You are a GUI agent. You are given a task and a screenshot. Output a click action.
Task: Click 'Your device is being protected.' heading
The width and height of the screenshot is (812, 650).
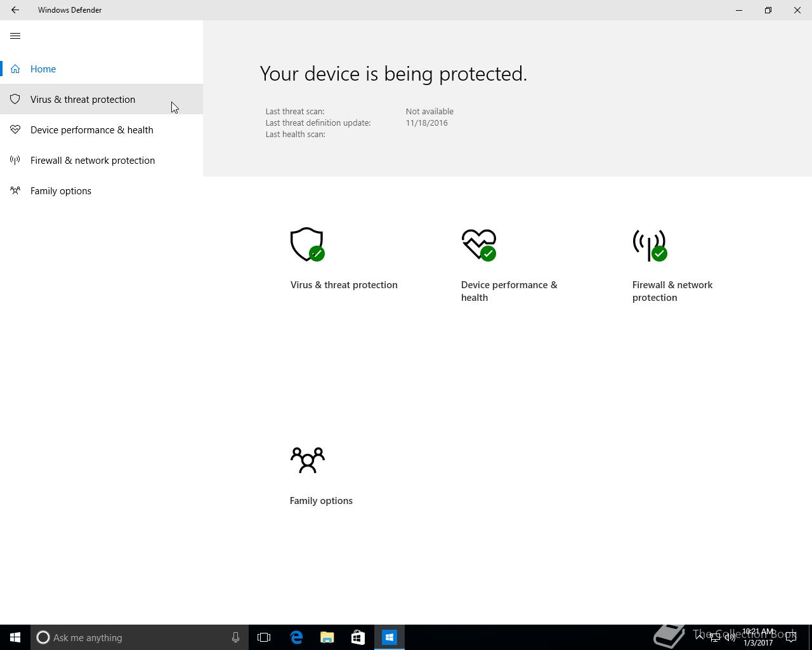coord(393,74)
